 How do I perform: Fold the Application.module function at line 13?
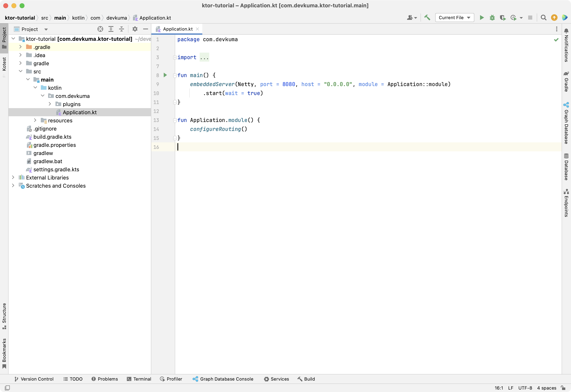coord(175,120)
